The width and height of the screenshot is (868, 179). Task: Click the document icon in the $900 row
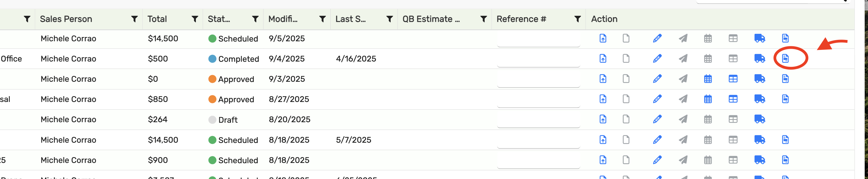[x=785, y=160]
